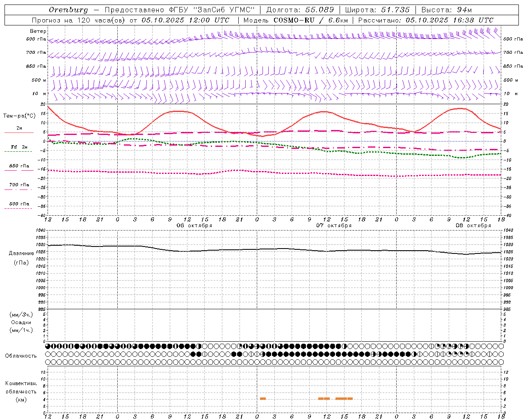This screenshot has width=525, height=420.
Task: Click the '500 гПа' temperature legend entry
Action: [x=19, y=204]
